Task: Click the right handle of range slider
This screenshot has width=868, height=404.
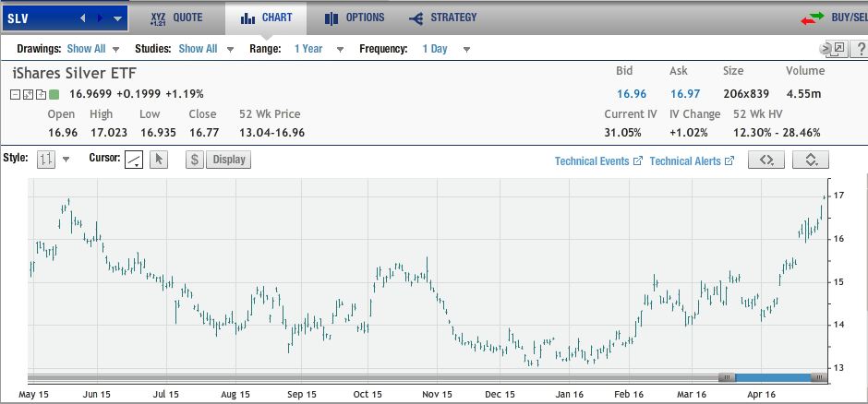Action: (x=819, y=377)
